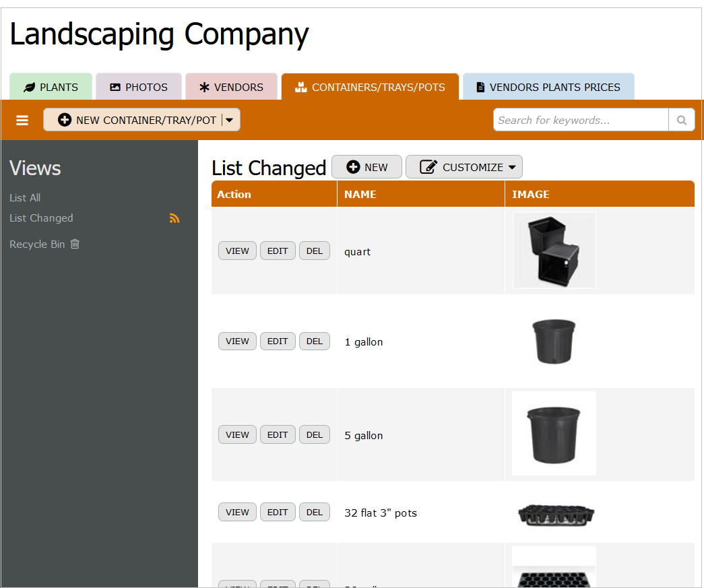
Task: Go to the Vendors tab
Action: click(x=231, y=87)
